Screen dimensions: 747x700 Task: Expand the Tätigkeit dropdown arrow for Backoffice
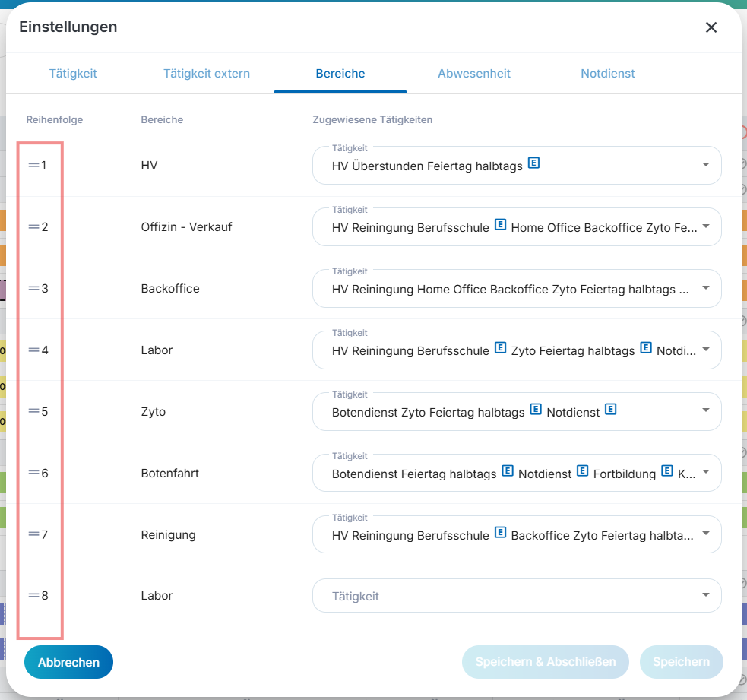(705, 288)
